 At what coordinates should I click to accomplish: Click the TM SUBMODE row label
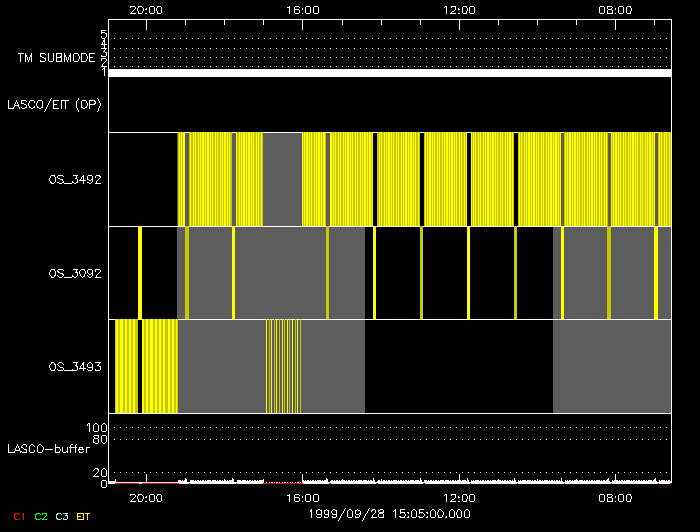point(55,58)
